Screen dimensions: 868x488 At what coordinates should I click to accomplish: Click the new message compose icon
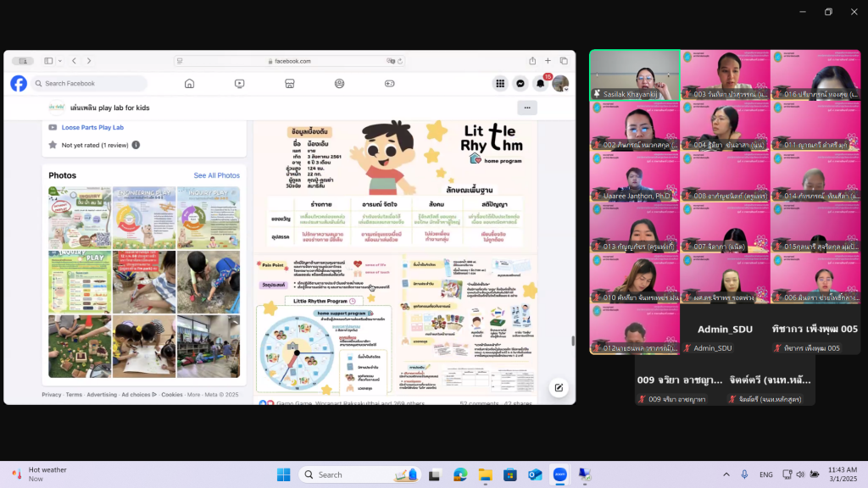(559, 388)
